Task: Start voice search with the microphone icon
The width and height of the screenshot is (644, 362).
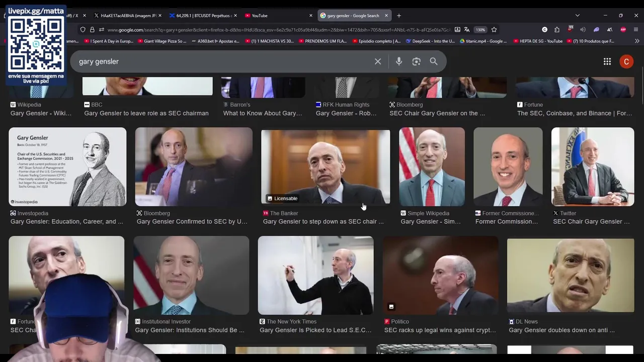Action: (x=399, y=61)
